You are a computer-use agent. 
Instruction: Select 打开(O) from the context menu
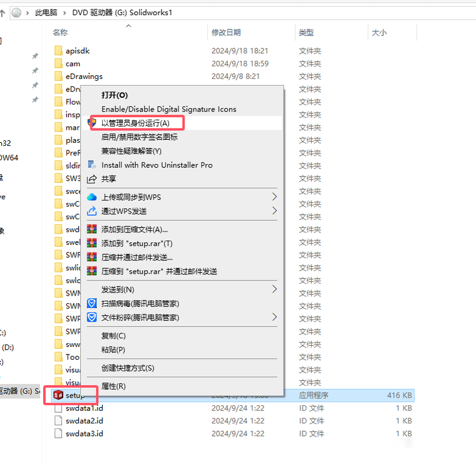tap(115, 95)
